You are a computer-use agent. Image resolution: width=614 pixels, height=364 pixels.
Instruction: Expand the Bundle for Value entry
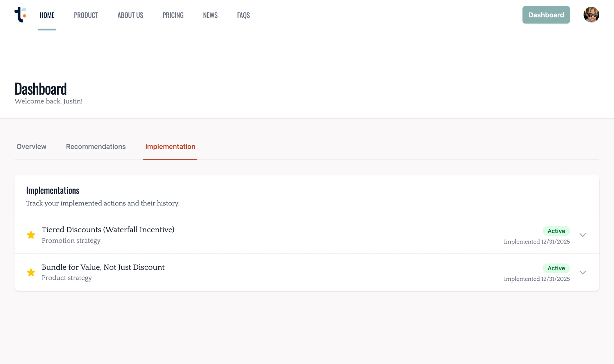[583, 272]
